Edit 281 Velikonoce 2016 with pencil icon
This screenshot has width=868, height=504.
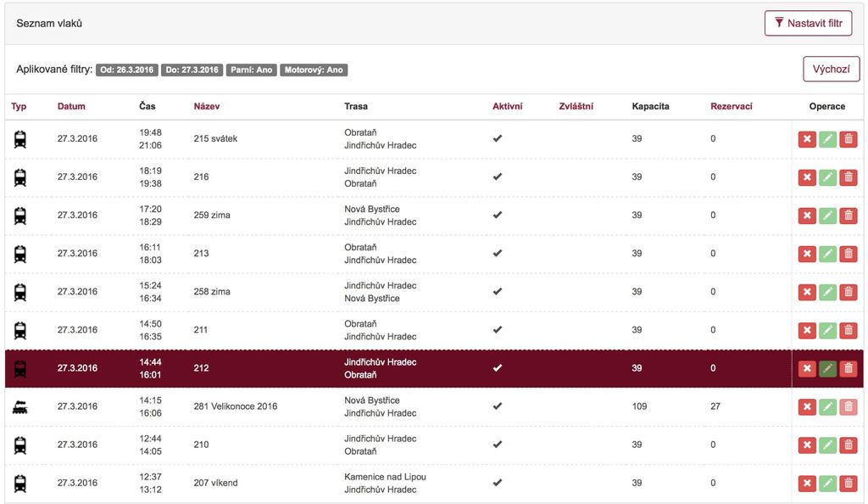tap(827, 407)
